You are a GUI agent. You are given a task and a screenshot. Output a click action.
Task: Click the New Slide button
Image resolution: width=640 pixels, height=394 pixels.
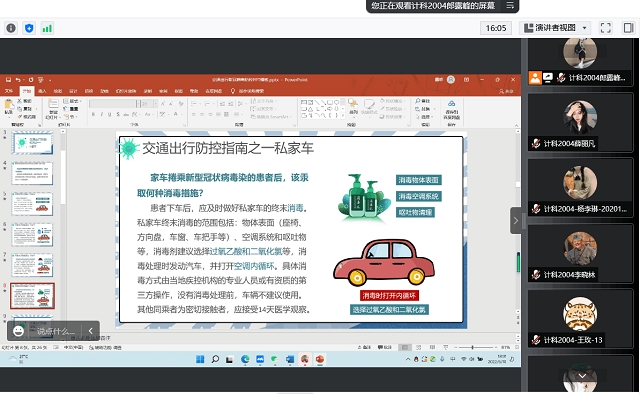(53, 109)
